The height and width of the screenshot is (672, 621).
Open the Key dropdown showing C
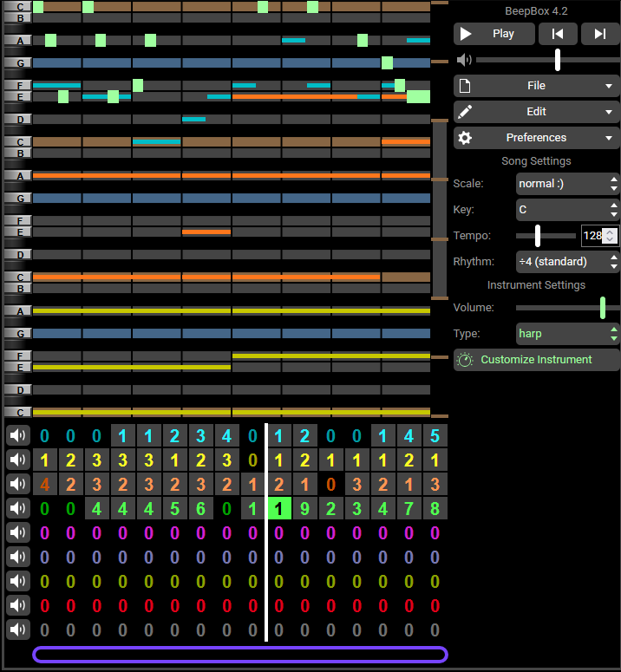[568, 210]
